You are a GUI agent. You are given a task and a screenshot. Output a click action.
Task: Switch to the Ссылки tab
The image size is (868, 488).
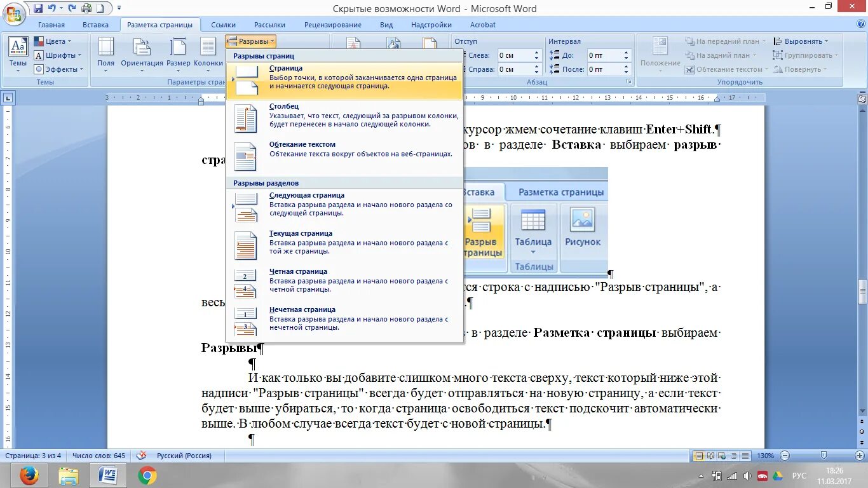[224, 25]
